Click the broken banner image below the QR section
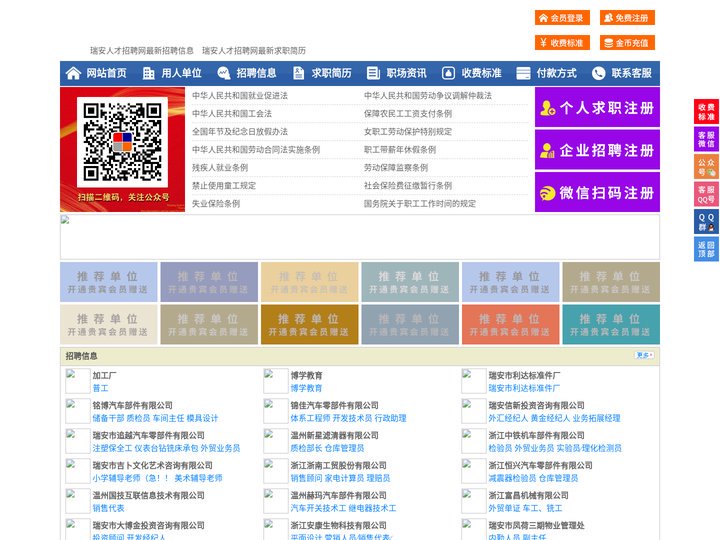Image resolution: width=720 pixels, height=540 pixels. (360, 237)
